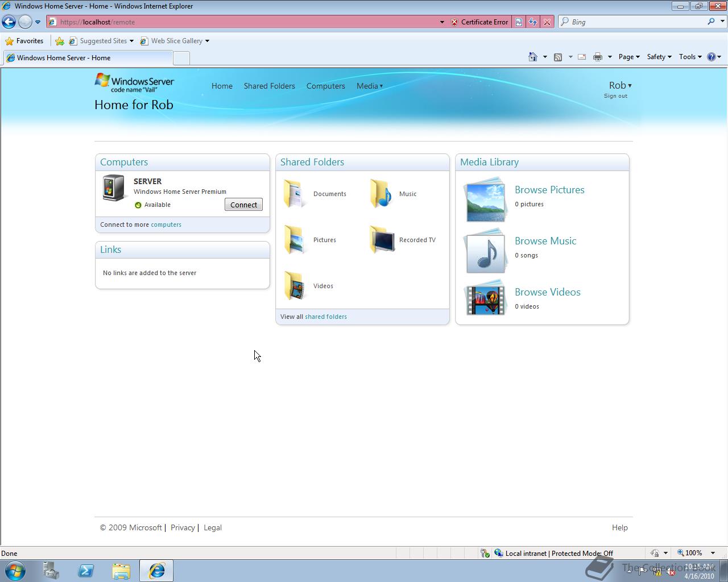Click the footer Help link
Viewport: 728px width, 582px height.
point(620,527)
